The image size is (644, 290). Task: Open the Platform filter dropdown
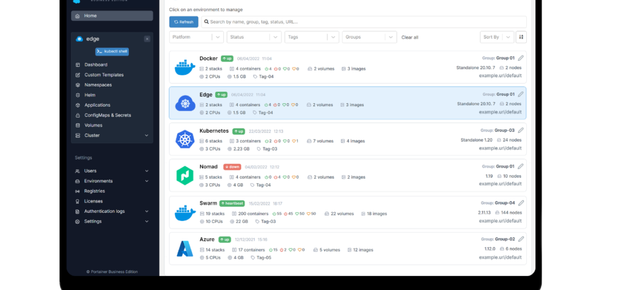(196, 37)
